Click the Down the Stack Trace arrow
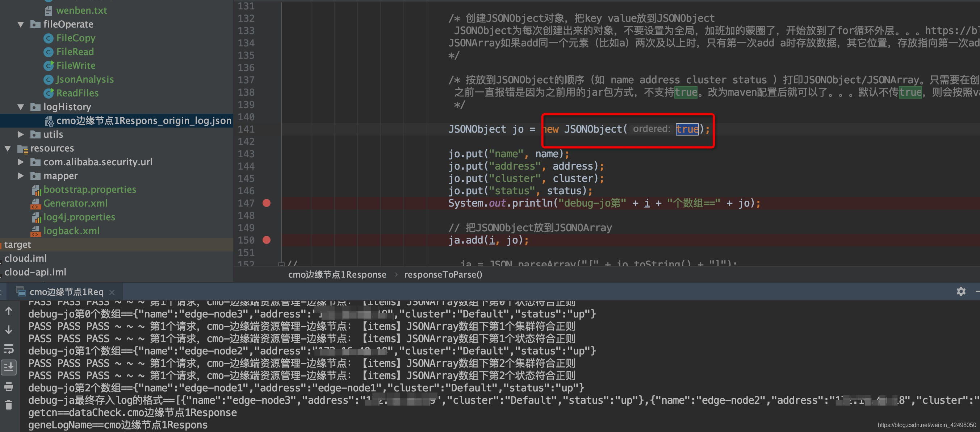The image size is (980, 432). coord(9,329)
